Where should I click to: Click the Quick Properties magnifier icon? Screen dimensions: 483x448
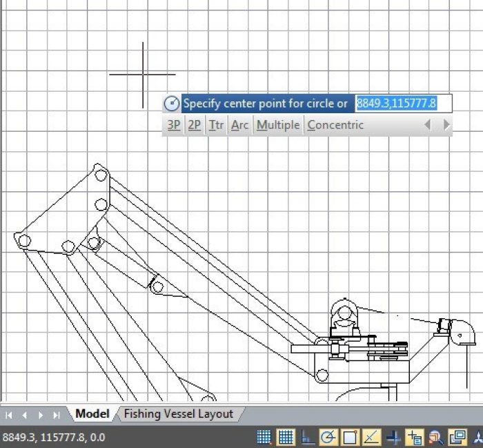pyautogui.click(x=436, y=437)
